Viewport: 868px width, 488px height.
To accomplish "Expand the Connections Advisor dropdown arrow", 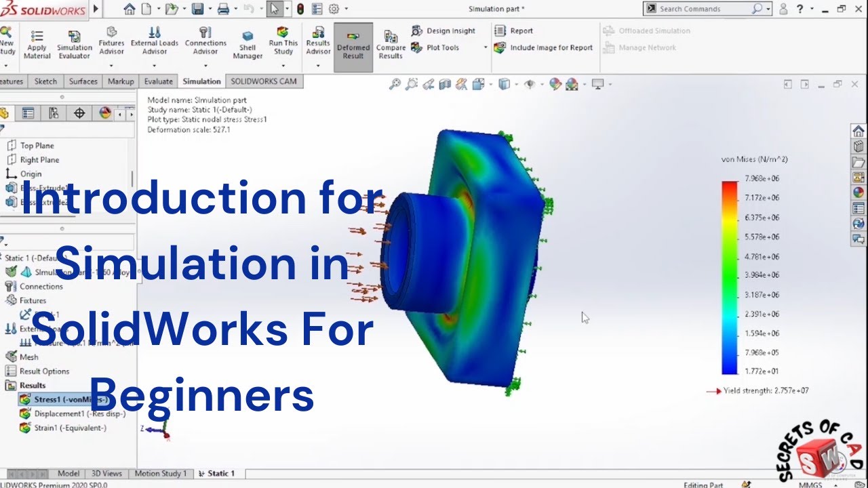I will (x=205, y=66).
